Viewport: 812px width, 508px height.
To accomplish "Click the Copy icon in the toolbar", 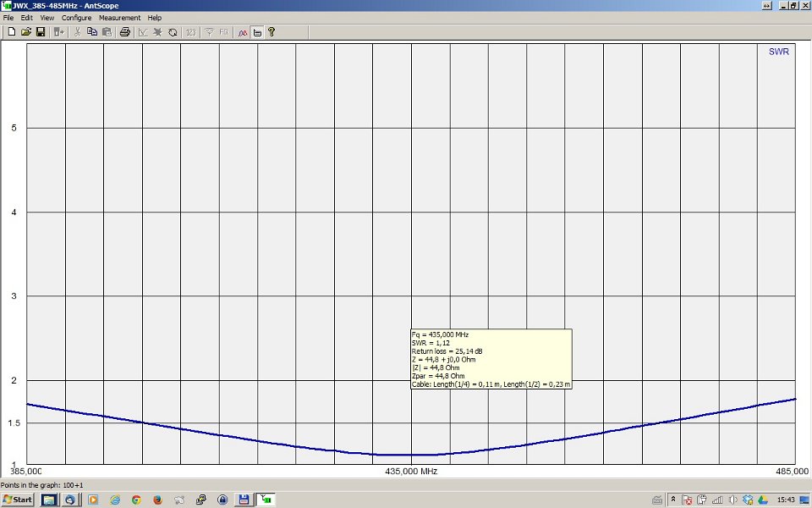I will click(x=92, y=32).
